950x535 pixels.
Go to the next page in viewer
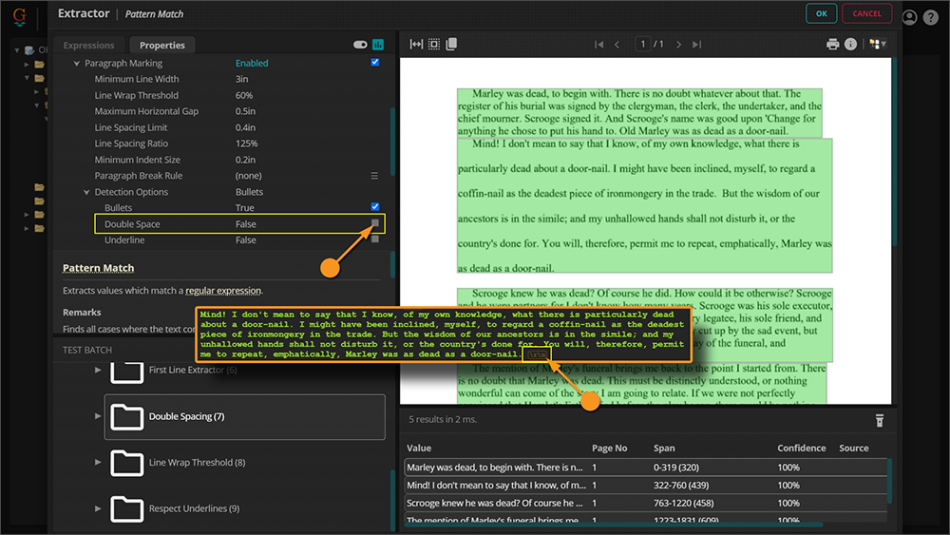(679, 44)
